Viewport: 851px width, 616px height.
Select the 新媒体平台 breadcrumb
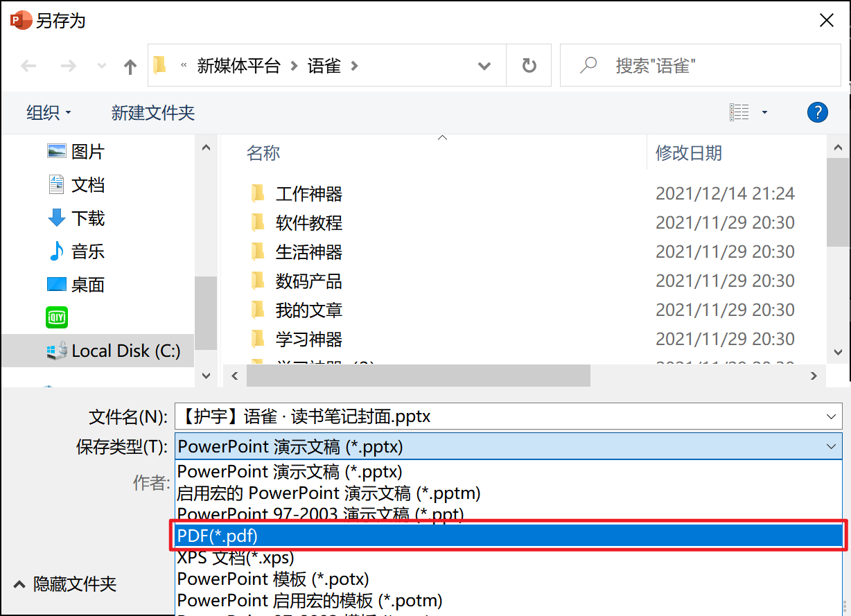coord(238,66)
